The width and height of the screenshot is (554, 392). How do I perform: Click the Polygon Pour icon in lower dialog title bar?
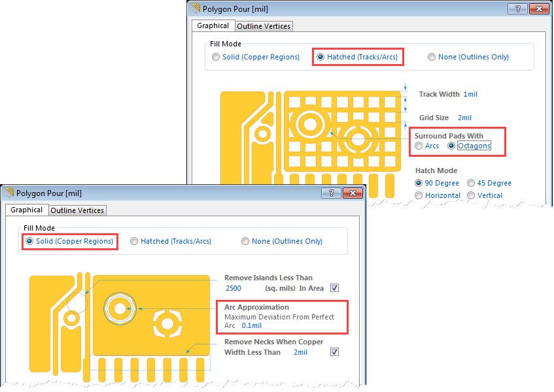coord(9,193)
